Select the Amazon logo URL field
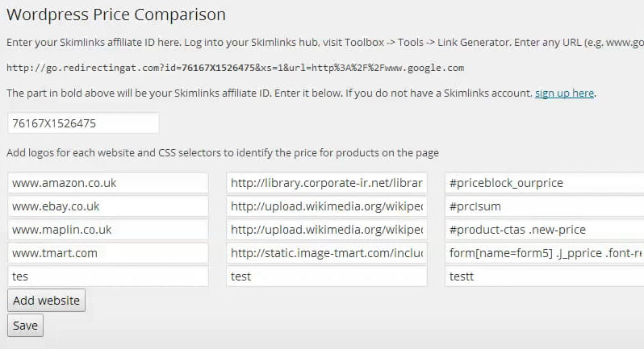Image resolution: width=644 pixels, height=349 pixels. click(x=326, y=183)
